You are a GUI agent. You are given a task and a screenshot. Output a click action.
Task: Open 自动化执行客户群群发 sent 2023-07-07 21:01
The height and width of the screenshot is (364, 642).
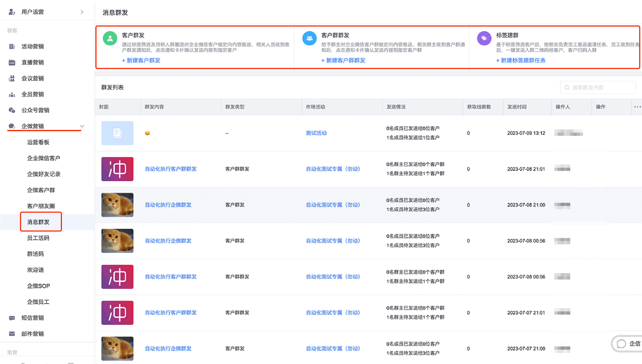point(171,313)
